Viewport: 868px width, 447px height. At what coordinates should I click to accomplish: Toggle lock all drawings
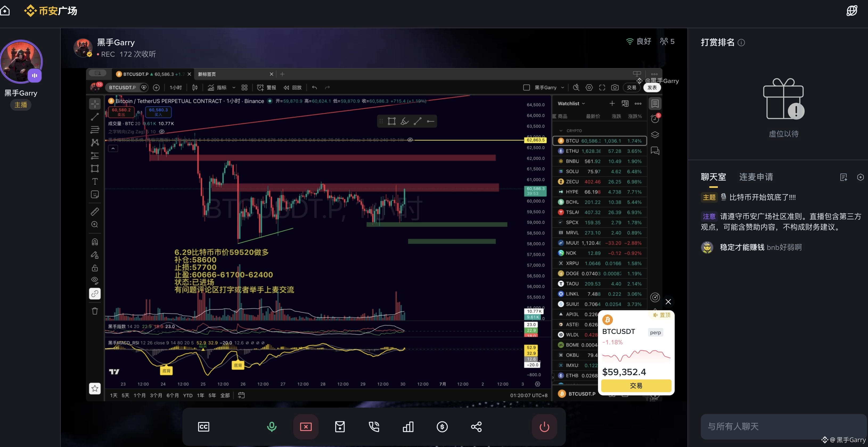[x=95, y=268]
